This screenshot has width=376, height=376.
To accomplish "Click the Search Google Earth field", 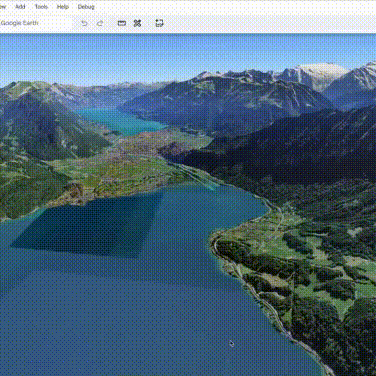I will tap(35, 23).
